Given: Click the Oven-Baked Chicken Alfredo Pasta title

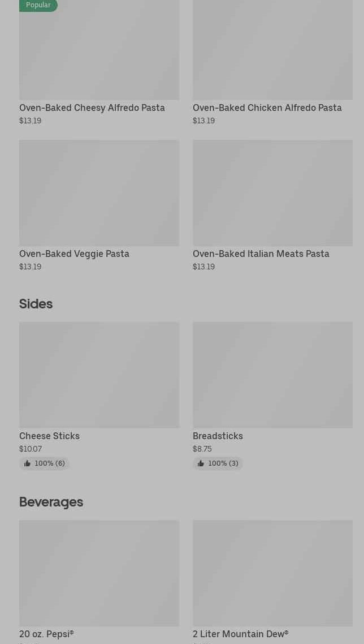Looking at the screenshot, I should [x=267, y=108].
